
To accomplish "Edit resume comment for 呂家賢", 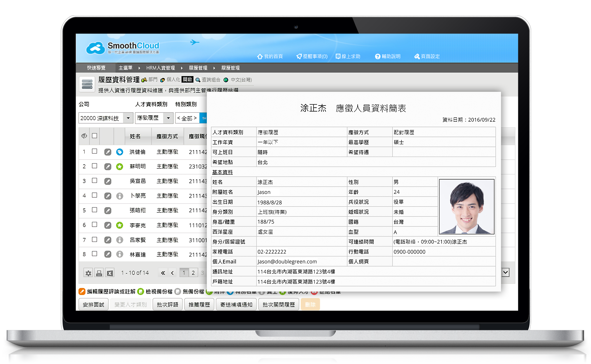I will click(x=107, y=240).
